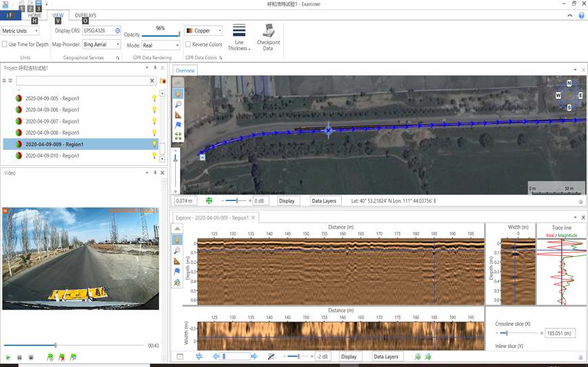This screenshot has width=588, height=367.
Task: Click the pan hand tool in Explore panel
Action: click(x=177, y=240)
